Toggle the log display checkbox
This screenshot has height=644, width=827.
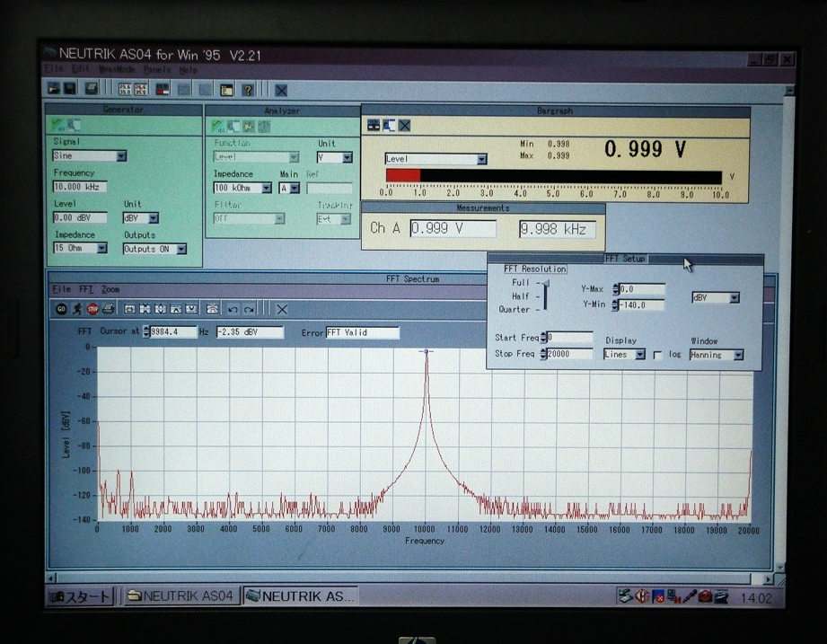coord(657,355)
